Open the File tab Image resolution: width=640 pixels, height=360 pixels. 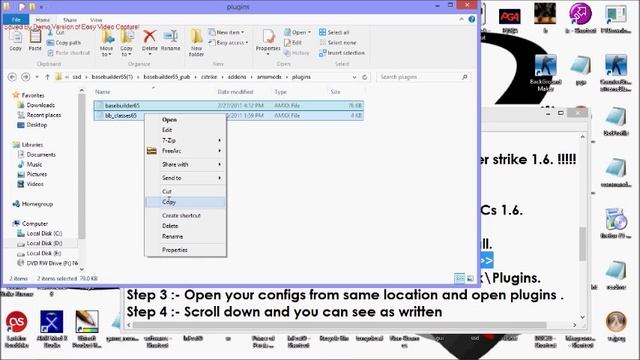click(x=16, y=20)
